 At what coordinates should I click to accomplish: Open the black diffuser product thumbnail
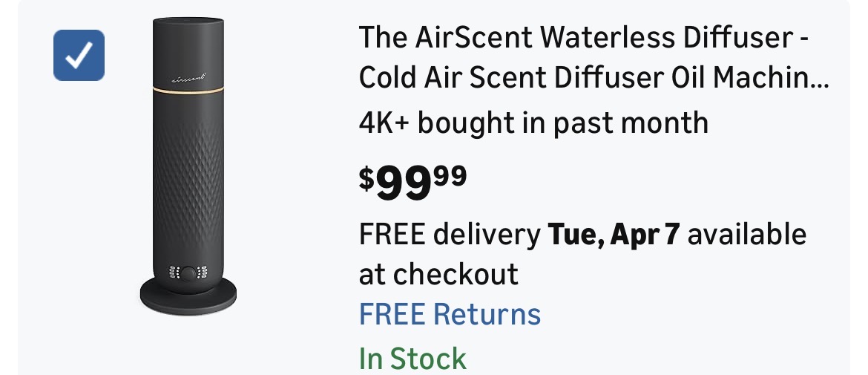[x=188, y=167]
